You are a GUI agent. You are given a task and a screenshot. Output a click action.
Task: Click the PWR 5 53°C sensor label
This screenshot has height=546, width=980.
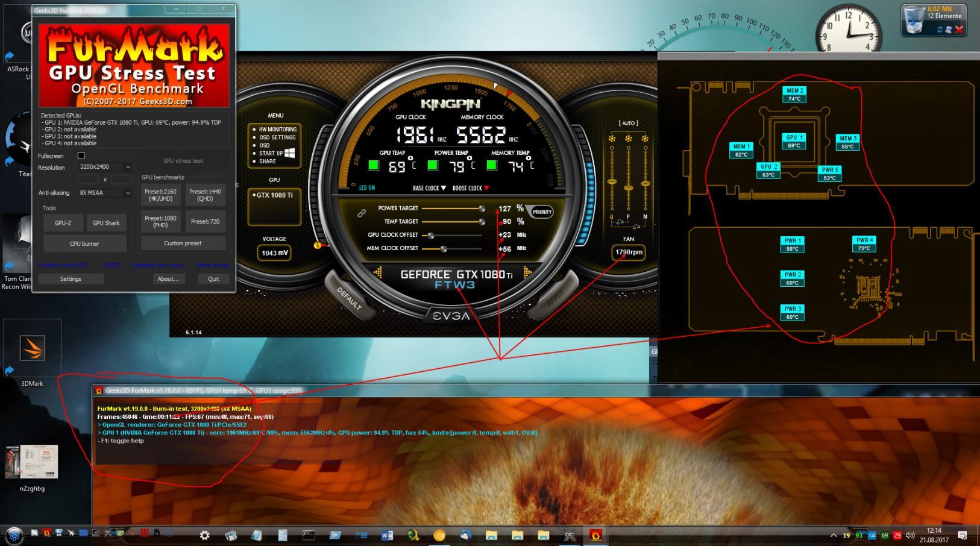click(830, 174)
